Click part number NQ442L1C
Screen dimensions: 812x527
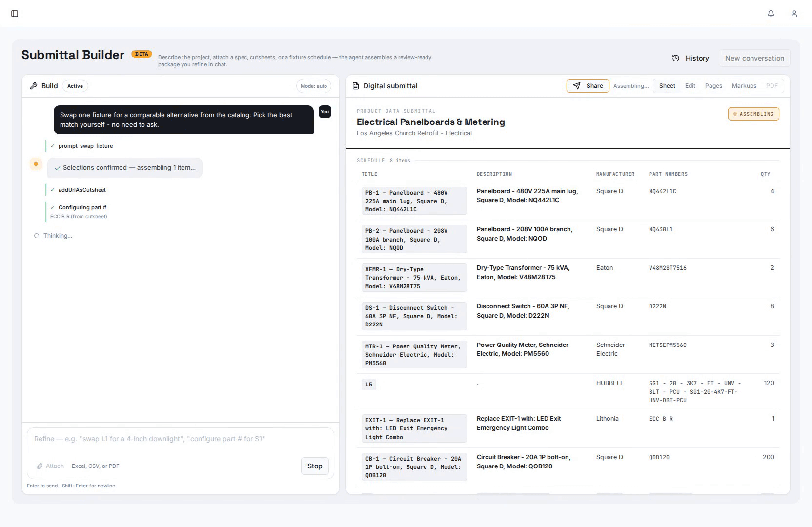pos(663,191)
